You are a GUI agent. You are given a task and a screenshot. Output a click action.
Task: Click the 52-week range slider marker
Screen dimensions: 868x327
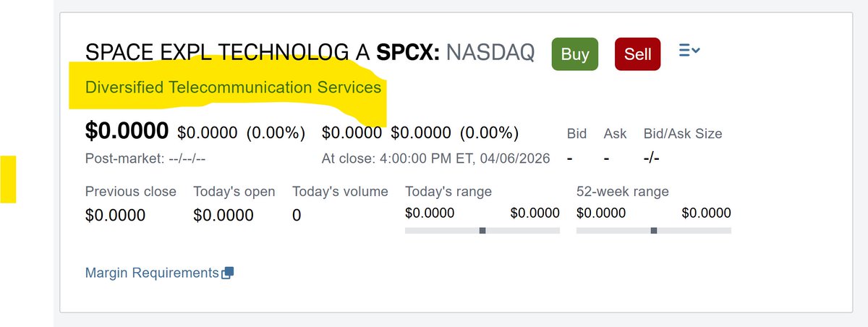click(654, 230)
